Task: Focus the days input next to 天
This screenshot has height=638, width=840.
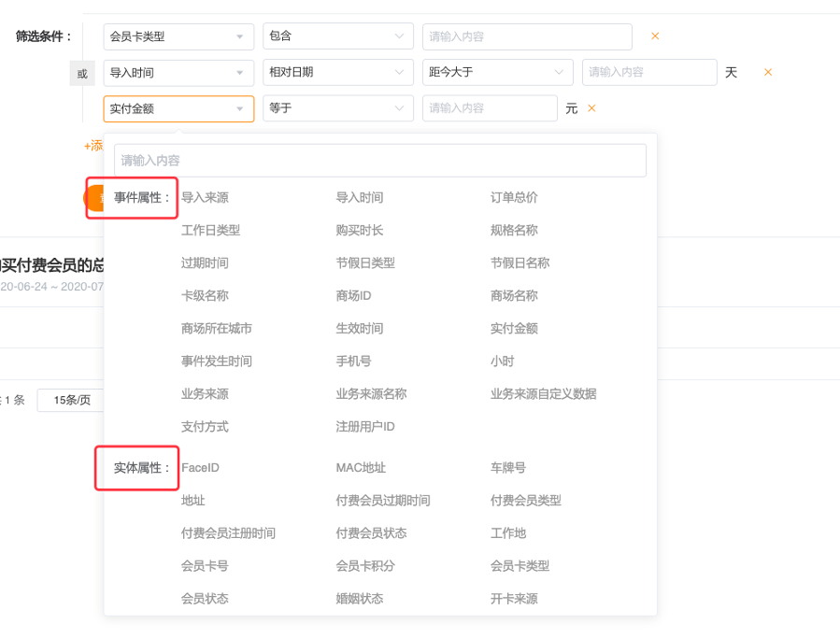Action: (x=648, y=72)
